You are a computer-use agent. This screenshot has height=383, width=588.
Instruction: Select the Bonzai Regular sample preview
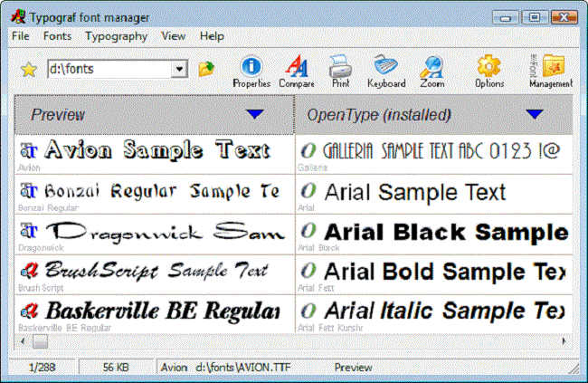162,191
